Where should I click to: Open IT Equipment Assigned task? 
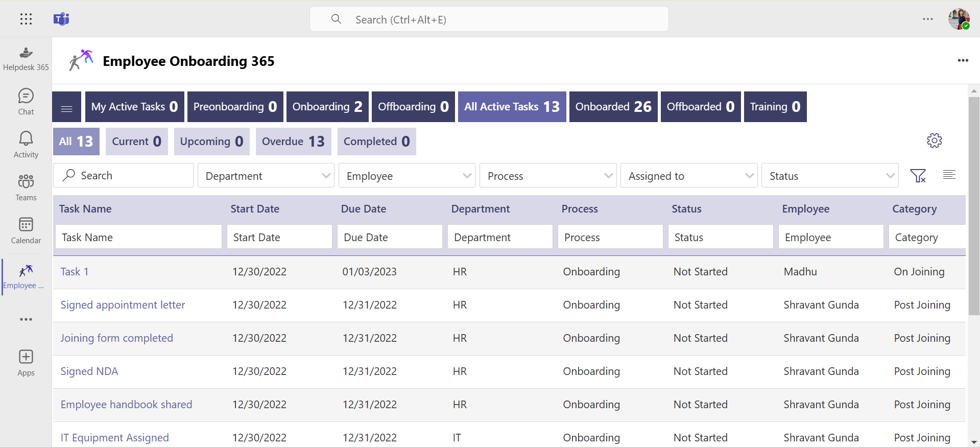click(x=114, y=438)
